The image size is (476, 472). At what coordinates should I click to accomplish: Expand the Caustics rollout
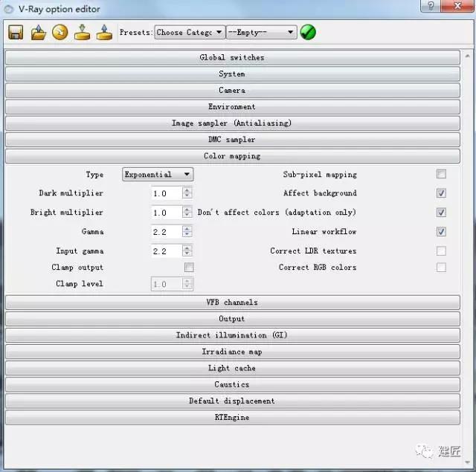pyautogui.click(x=233, y=384)
